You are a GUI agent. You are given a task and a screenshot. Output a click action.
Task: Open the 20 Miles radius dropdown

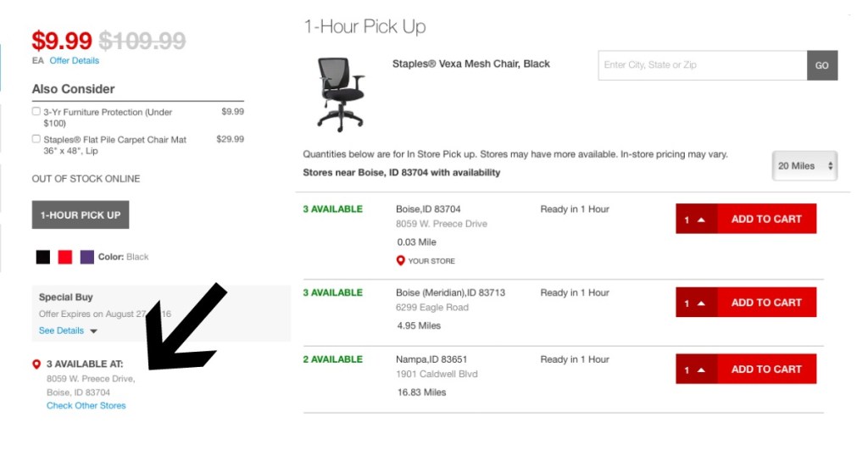coord(805,166)
